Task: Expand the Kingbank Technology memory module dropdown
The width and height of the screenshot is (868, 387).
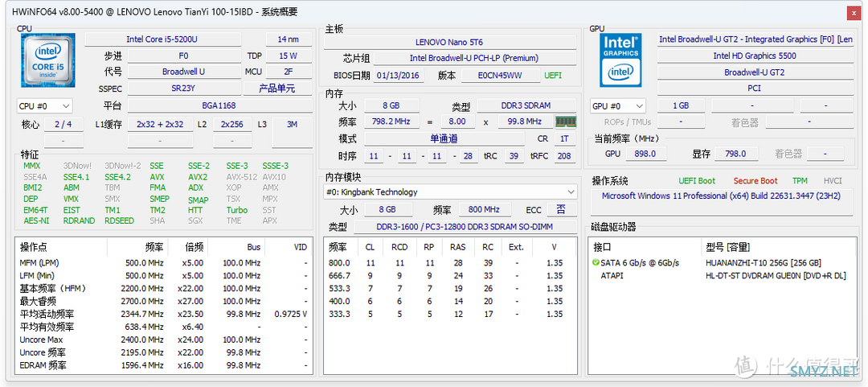Action: [x=450, y=192]
